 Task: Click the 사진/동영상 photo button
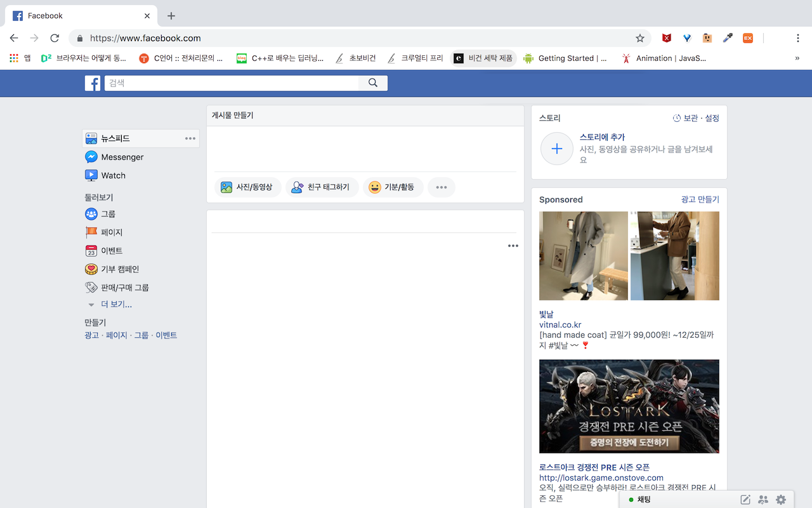(247, 187)
